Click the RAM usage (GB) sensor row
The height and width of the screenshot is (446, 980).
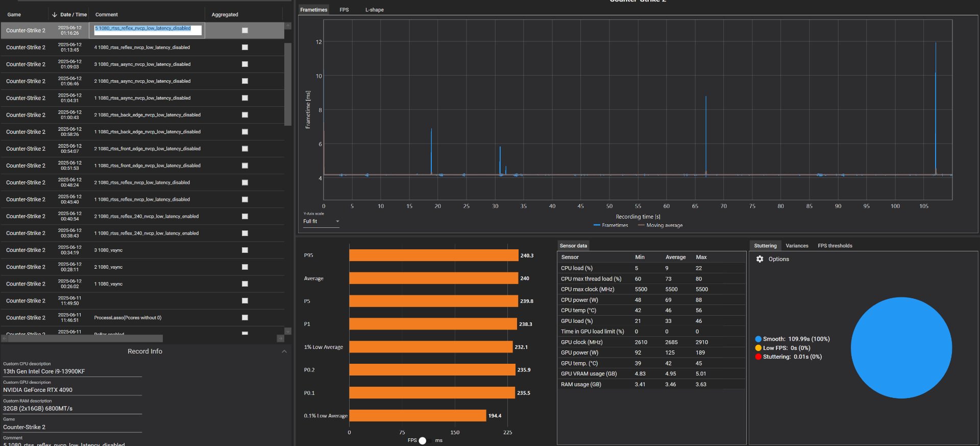point(651,384)
